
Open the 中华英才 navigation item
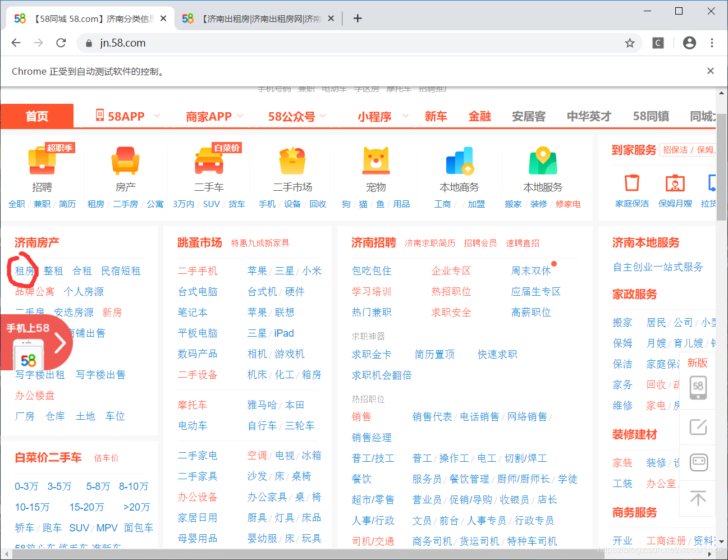[x=589, y=116]
